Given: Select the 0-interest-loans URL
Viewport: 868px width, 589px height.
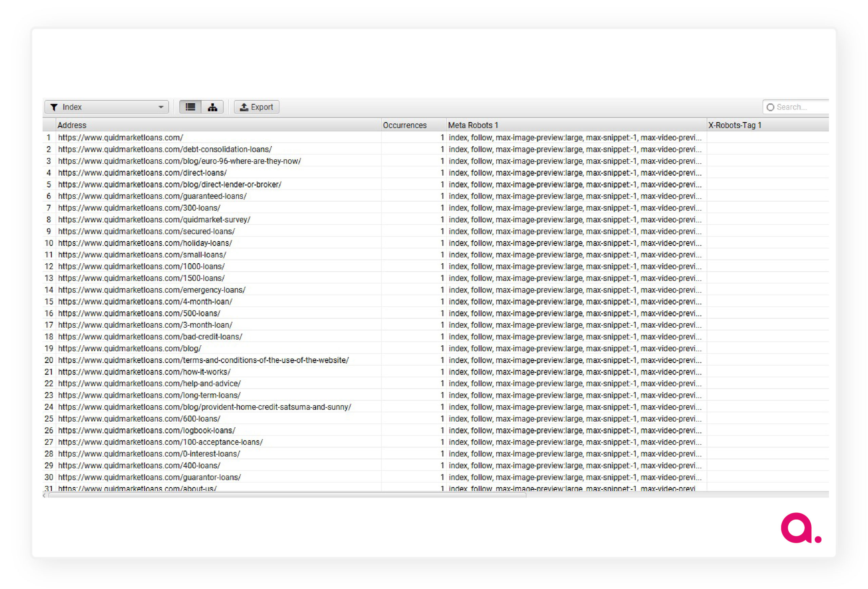Looking at the screenshot, I should tap(150, 454).
